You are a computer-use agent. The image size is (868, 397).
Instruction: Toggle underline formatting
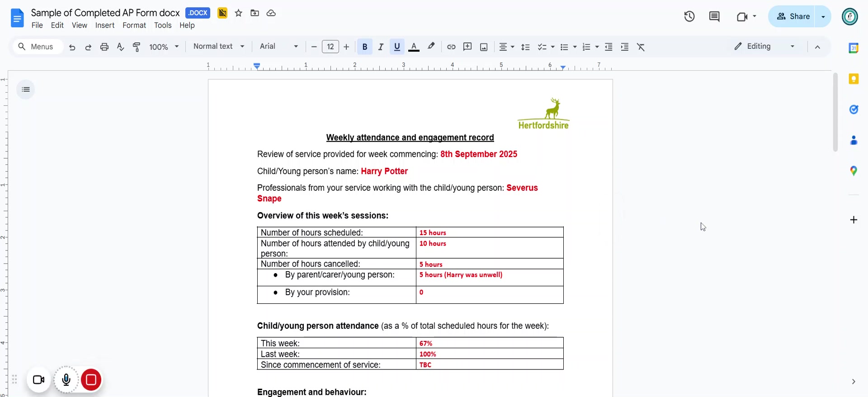pos(397,47)
